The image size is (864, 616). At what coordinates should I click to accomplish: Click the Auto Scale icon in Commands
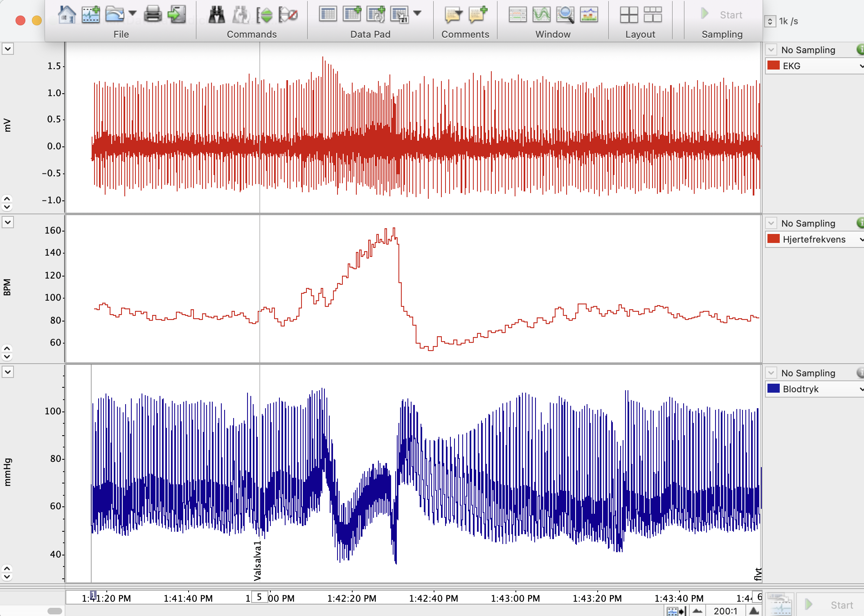264,16
